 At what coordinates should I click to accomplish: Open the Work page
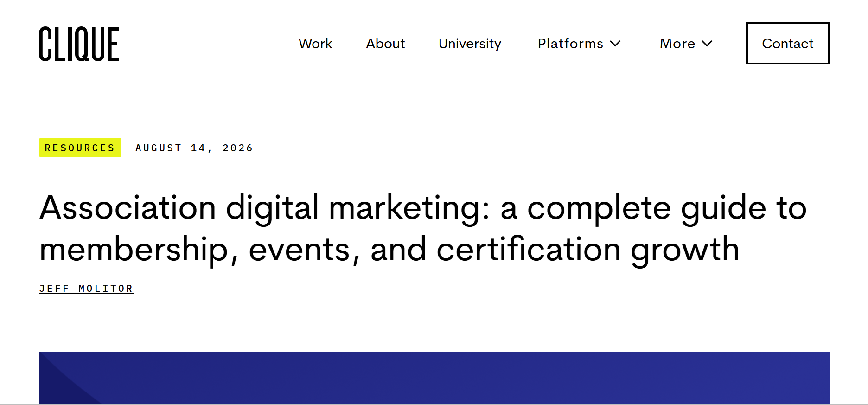(315, 44)
